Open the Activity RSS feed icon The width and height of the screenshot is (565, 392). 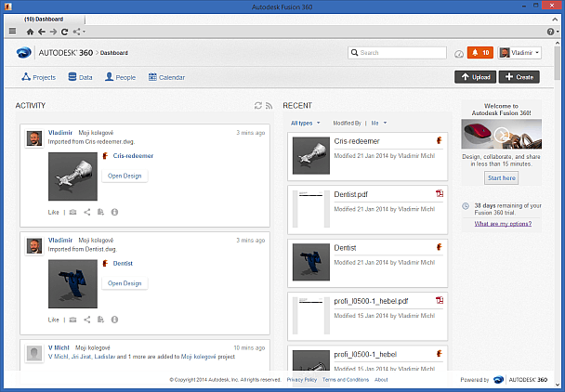tap(269, 106)
